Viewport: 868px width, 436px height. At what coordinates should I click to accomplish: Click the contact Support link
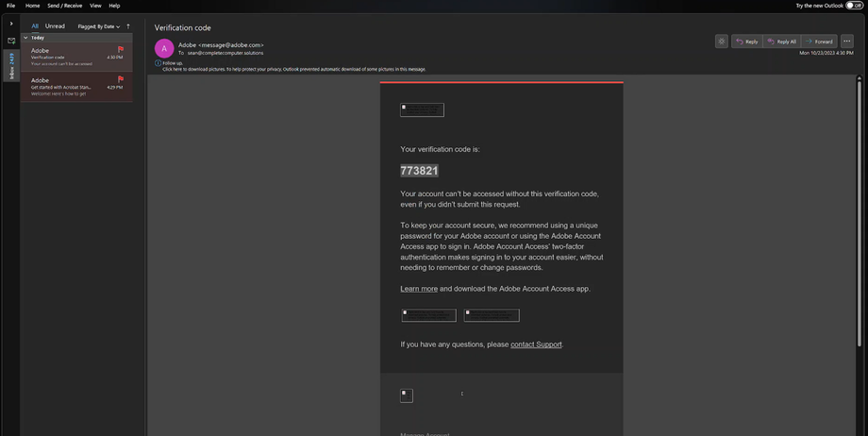click(536, 344)
